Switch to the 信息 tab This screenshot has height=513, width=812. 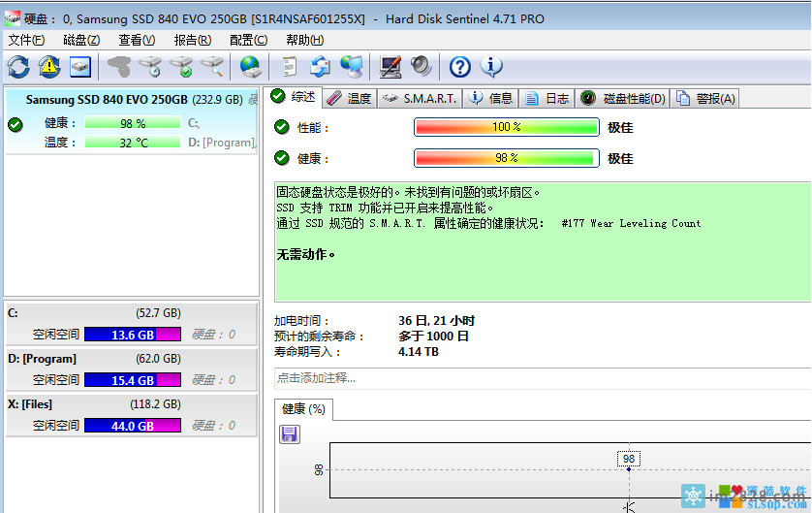(490, 99)
